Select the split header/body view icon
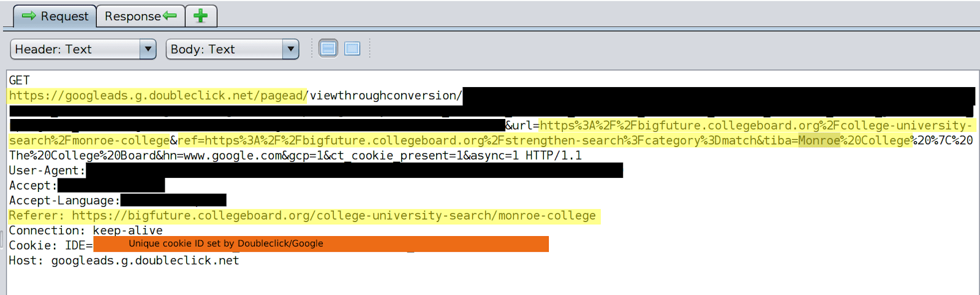Screen dimensions: 980x295 328,48
